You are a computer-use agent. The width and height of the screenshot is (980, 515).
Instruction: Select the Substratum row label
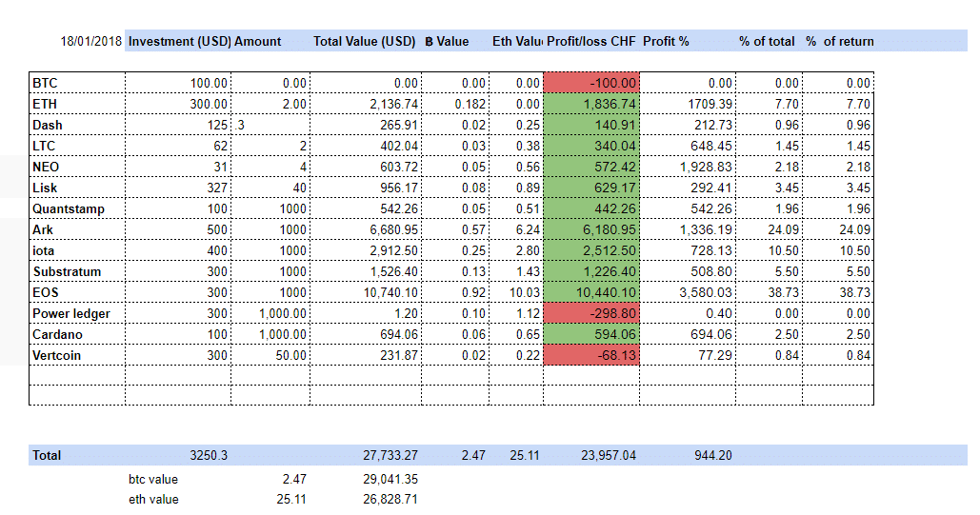coord(67,271)
